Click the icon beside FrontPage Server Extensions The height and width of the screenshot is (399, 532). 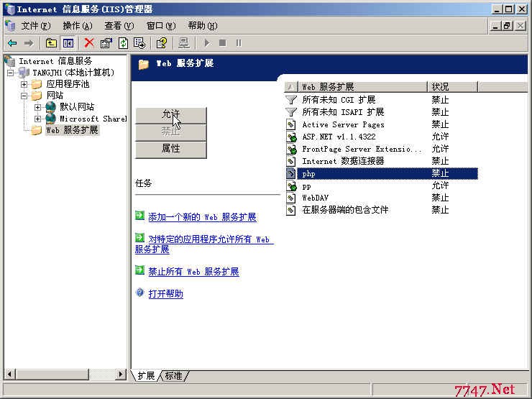click(x=291, y=149)
